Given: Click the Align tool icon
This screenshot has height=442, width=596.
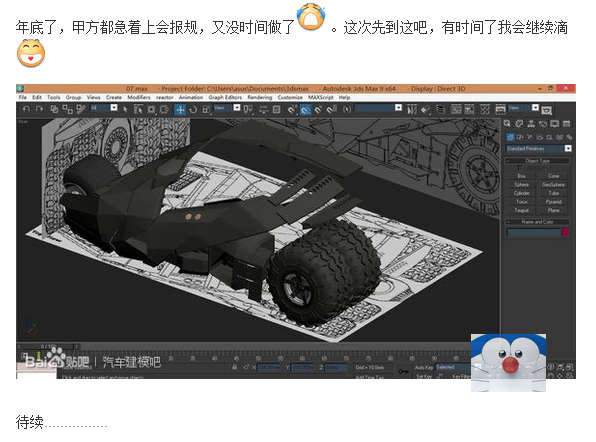Looking at the screenshot, I should [425, 109].
